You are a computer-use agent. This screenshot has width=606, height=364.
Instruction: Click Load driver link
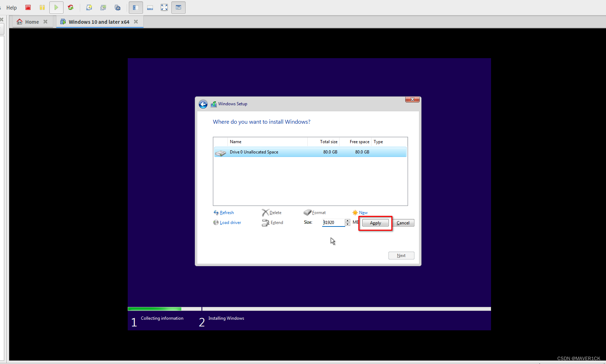(x=230, y=223)
